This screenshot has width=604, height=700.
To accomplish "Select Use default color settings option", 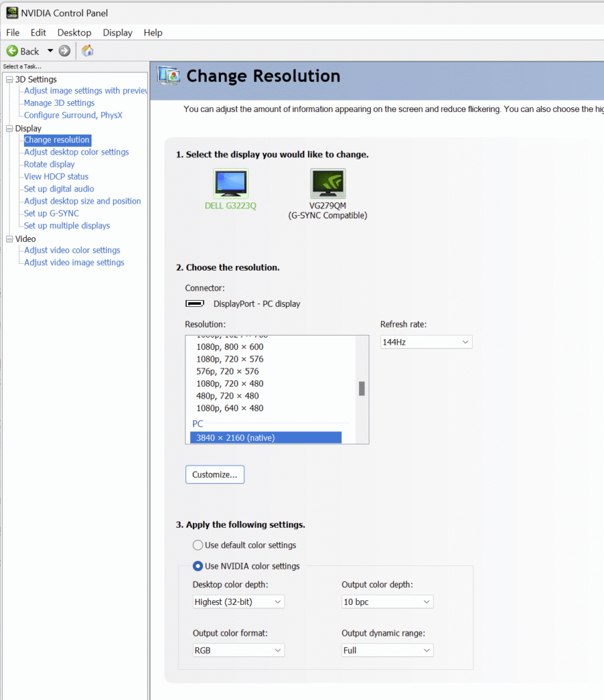I will [198, 546].
